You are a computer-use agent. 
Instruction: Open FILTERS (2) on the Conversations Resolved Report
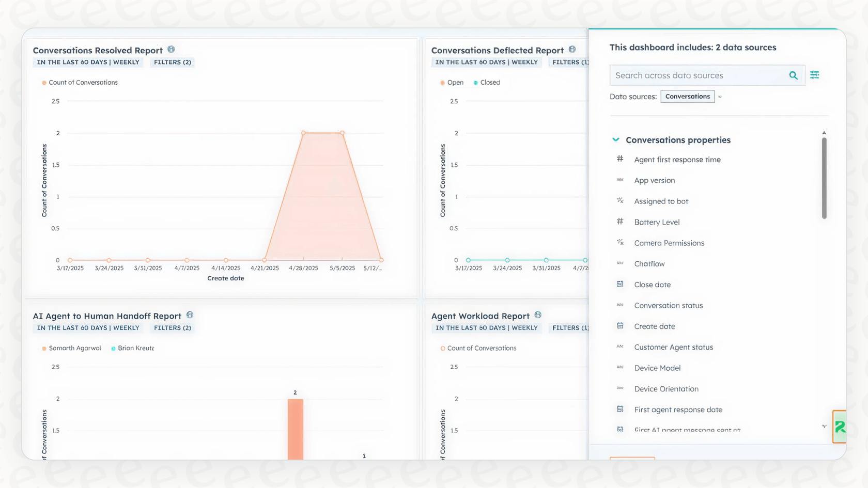(172, 62)
